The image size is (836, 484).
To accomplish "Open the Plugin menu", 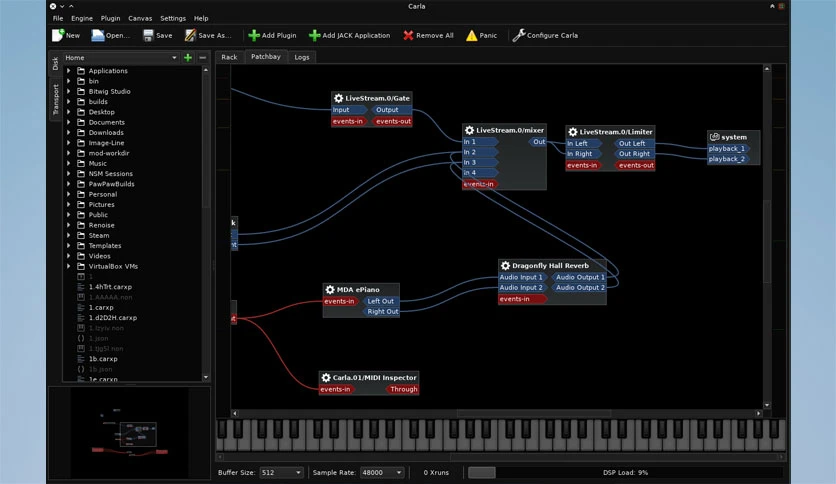I will [x=110, y=18].
